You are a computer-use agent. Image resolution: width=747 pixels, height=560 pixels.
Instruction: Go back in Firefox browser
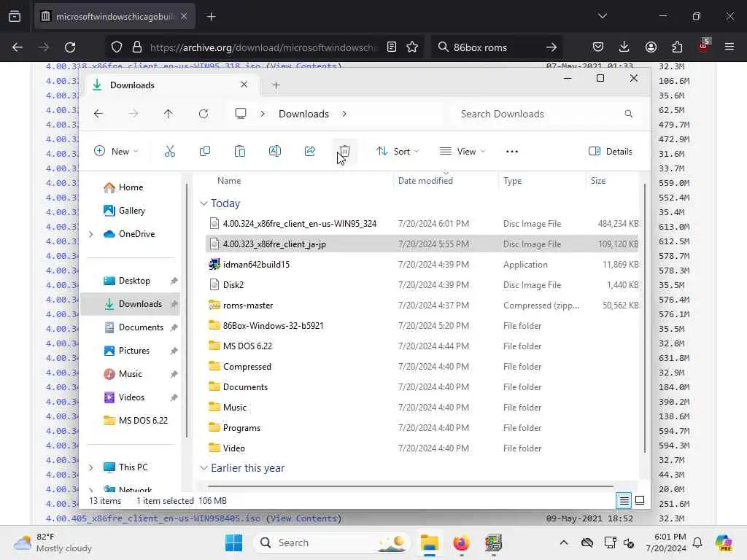(x=18, y=47)
